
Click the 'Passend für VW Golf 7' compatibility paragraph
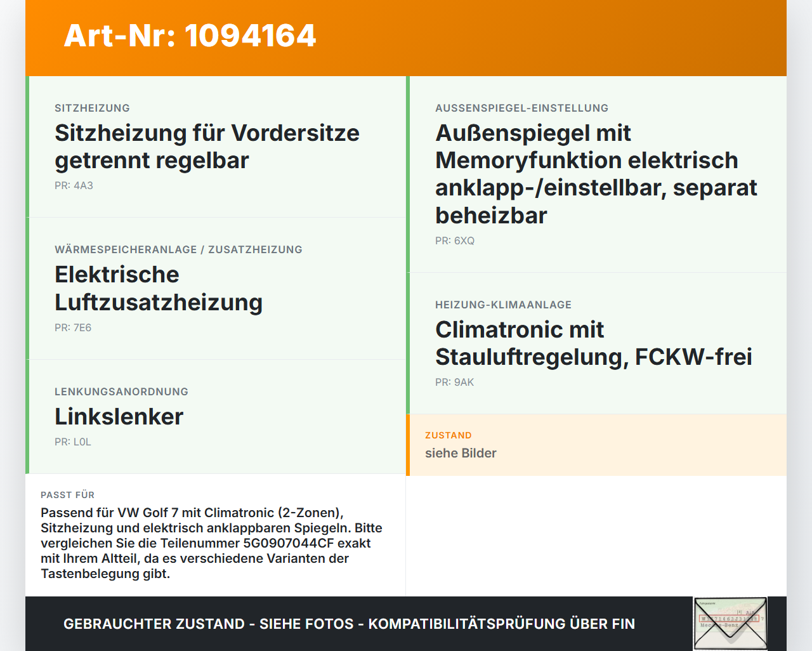pos(211,543)
